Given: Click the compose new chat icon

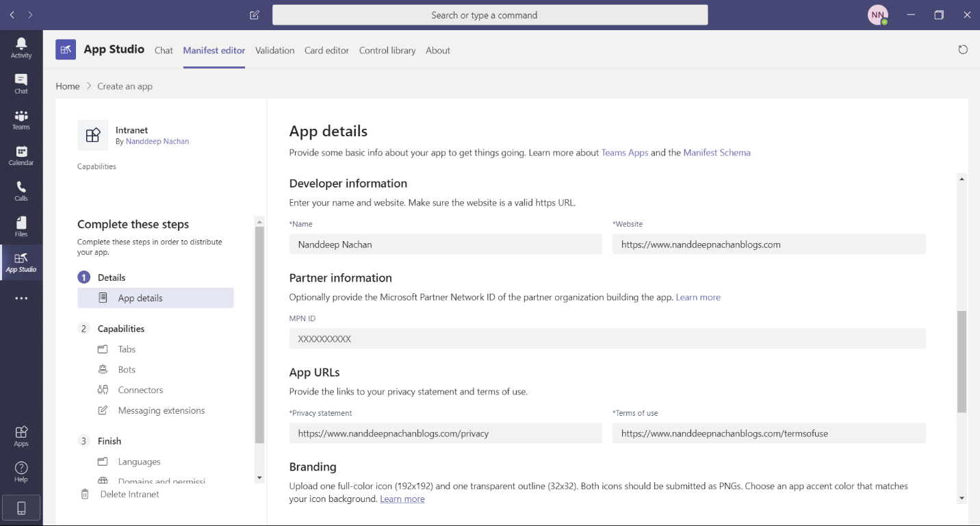Looking at the screenshot, I should click(255, 15).
